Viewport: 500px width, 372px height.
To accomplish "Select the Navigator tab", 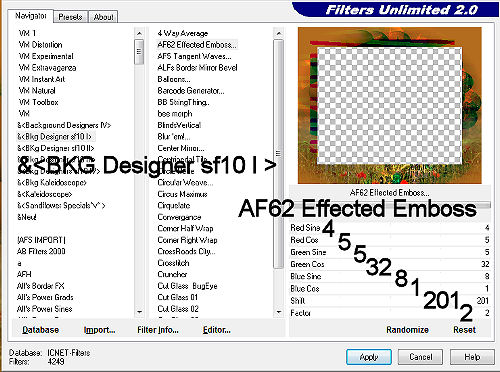I will (31, 16).
